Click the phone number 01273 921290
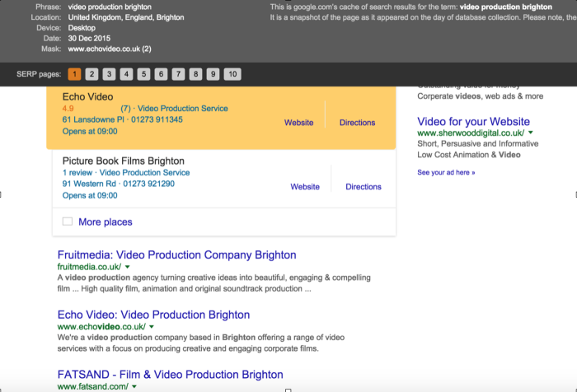 (148, 184)
